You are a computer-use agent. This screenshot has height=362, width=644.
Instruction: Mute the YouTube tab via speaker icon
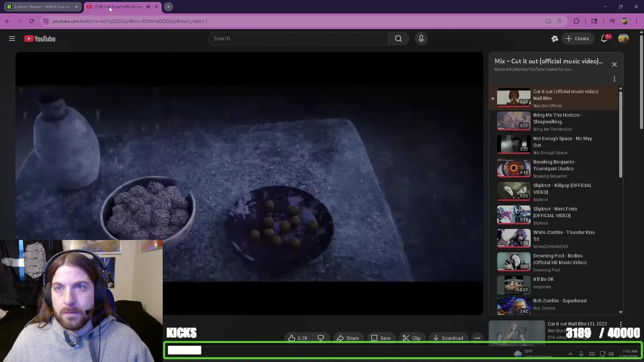148,7
